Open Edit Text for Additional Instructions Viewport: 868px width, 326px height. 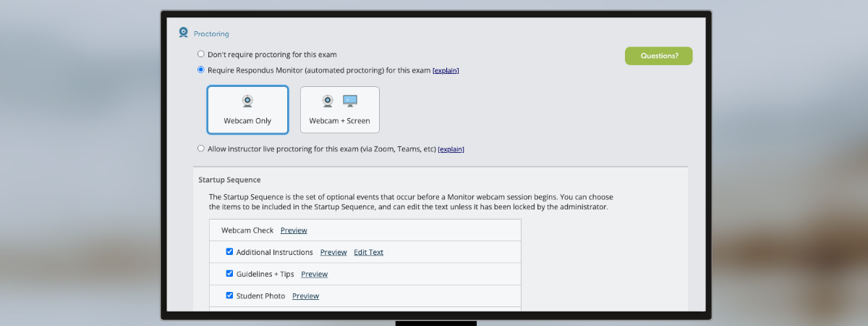[368, 252]
